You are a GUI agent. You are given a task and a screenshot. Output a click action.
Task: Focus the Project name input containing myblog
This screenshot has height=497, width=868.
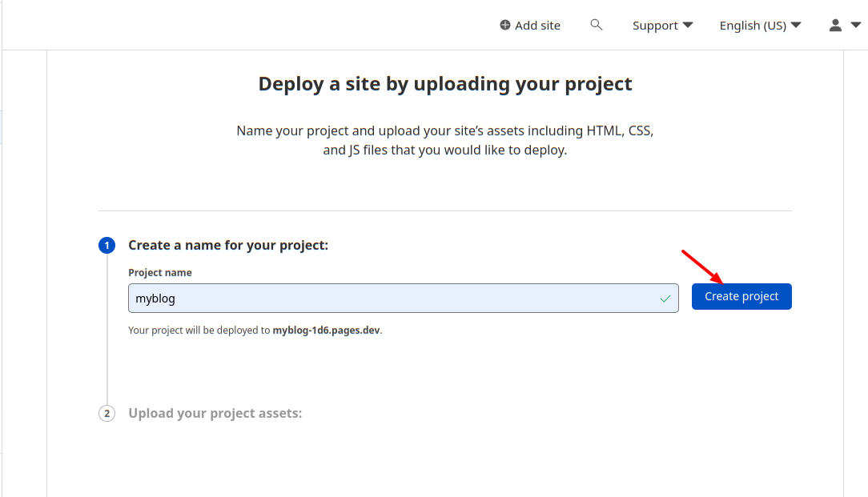tap(392, 299)
